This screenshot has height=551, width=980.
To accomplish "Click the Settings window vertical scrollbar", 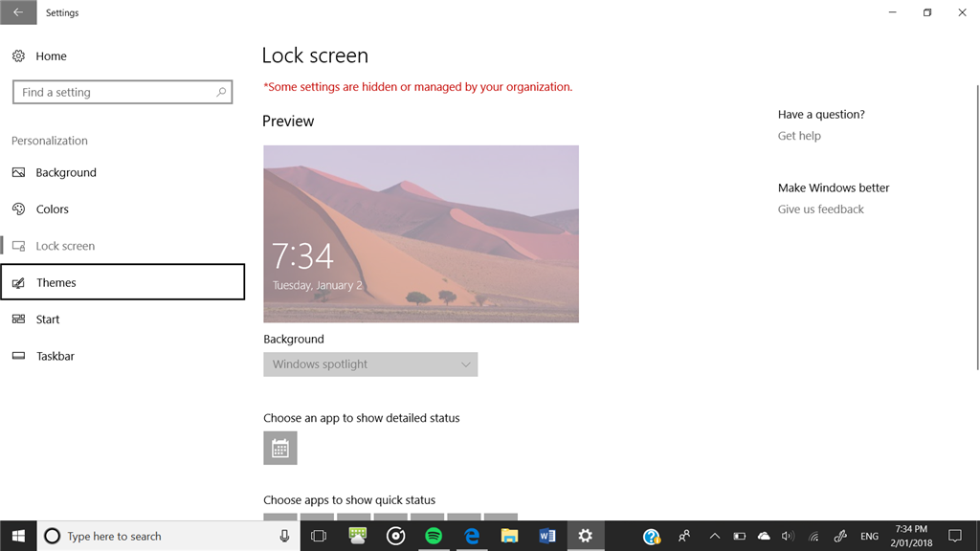I will tap(977, 228).
